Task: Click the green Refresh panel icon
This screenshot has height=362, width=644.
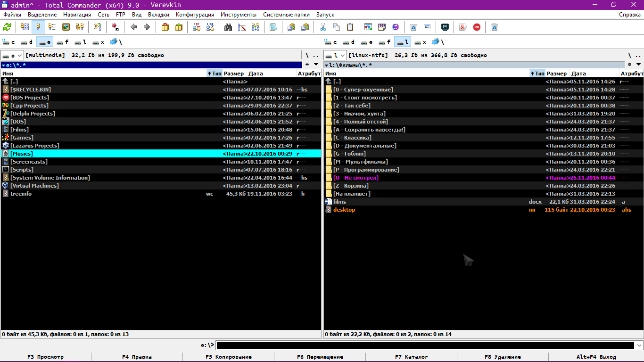Action: pyautogui.click(x=7, y=27)
